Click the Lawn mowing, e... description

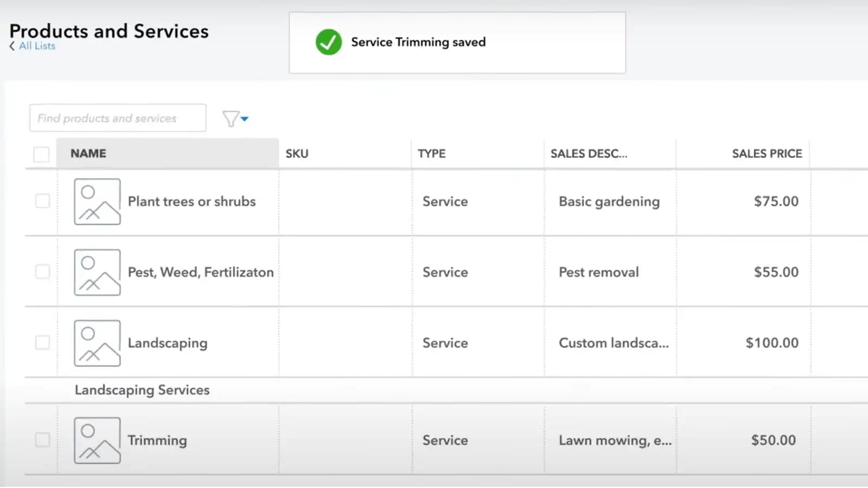(x=615, y=440)
